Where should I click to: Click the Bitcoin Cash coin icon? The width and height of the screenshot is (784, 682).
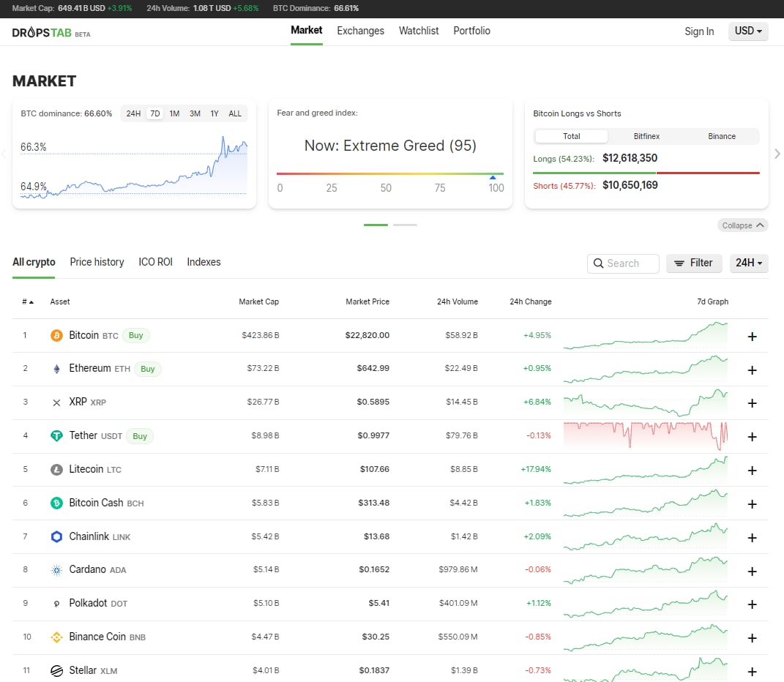[56, 503]
